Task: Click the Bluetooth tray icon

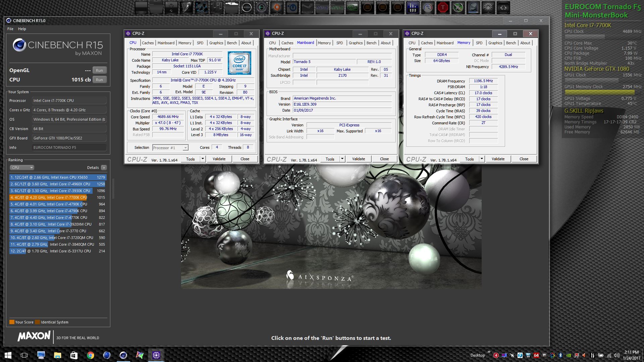Action: pyautogui.click(x=560, y=355)
